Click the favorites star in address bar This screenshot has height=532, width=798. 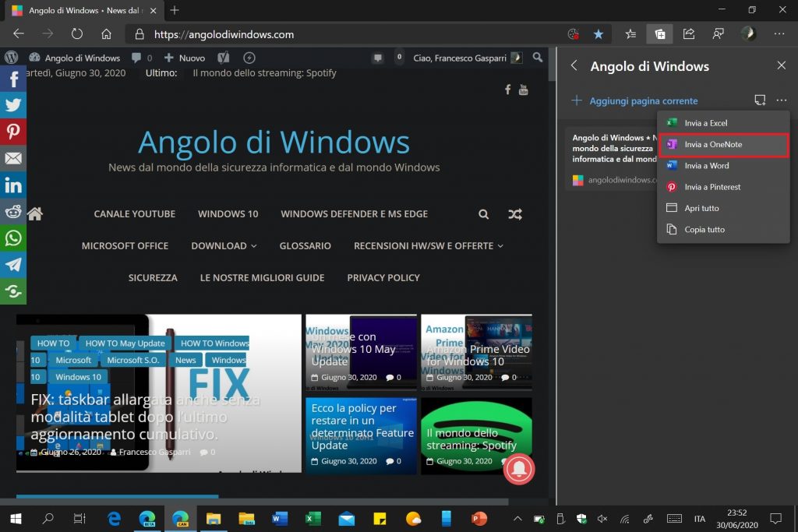(598, 34)
